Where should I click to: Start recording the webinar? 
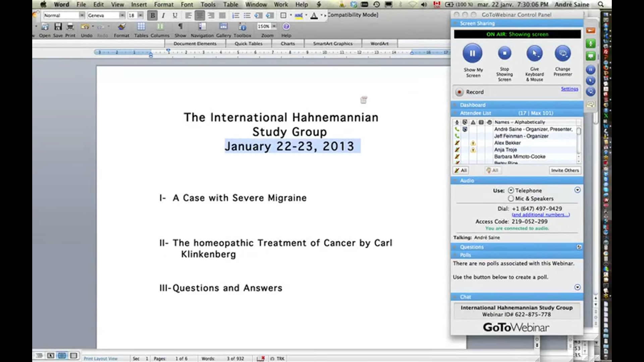click(x=460, y=92)
